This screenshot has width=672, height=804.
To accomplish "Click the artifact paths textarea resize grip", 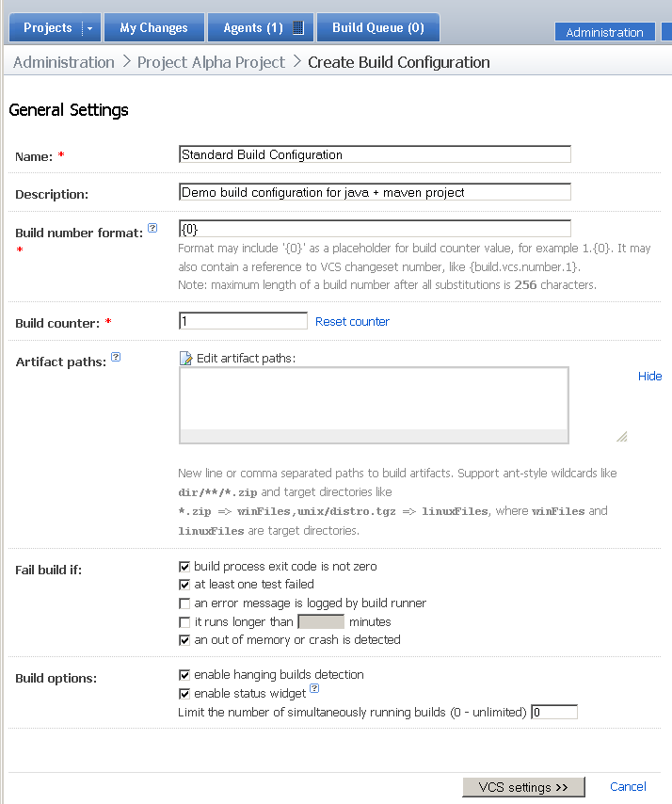I will pyautogui.click(x=622, y=436).
